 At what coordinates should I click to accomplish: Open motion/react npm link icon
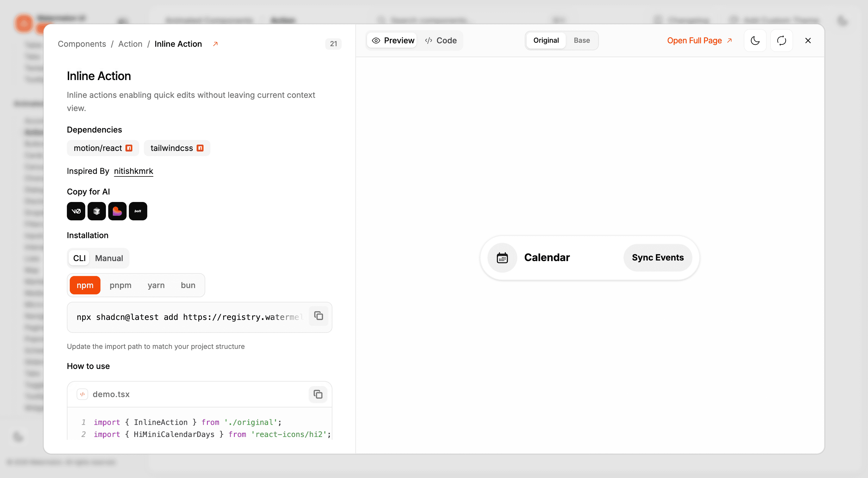(x=129, y=148)
